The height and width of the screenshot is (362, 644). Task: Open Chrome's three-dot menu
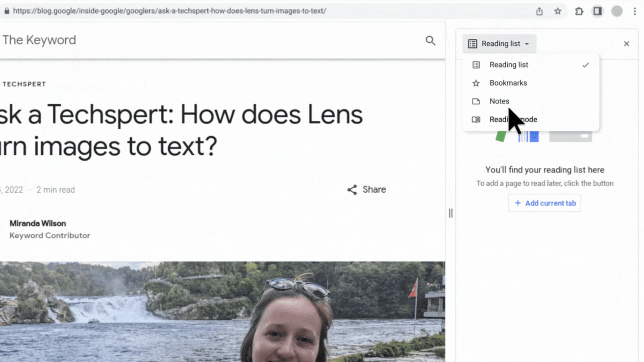(635, 11)
